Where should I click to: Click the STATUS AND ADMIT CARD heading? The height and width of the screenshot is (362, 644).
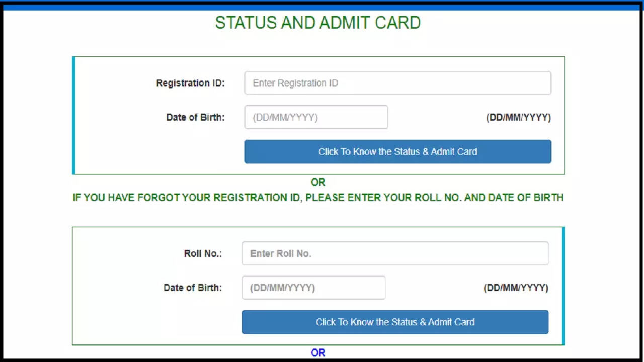pyautogui.click(x=318, y=23)
